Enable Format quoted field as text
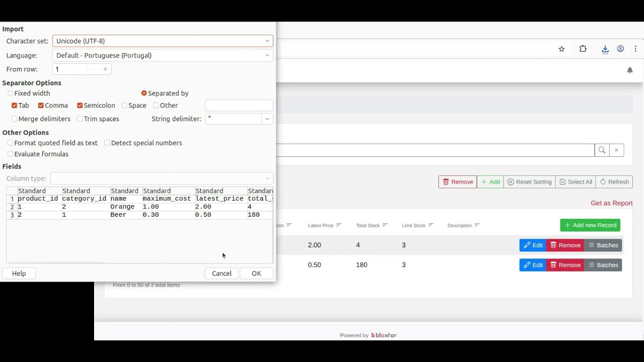 (x=10, y=143)
